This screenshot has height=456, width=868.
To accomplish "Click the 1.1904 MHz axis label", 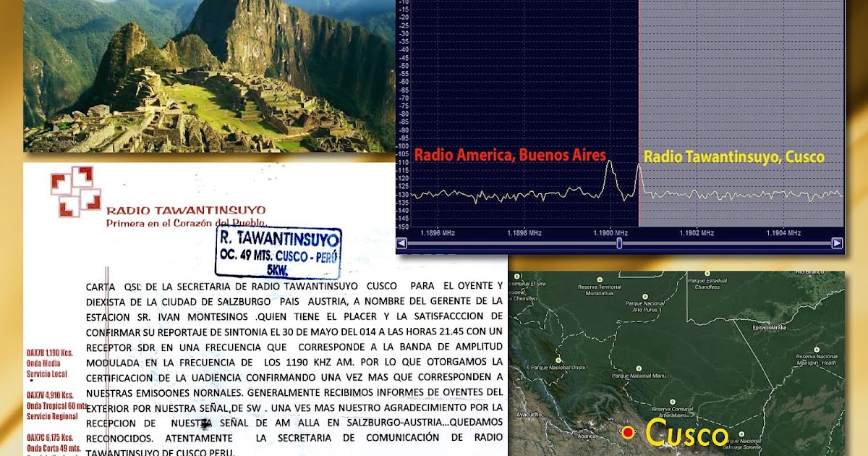I will coord(784,234).
